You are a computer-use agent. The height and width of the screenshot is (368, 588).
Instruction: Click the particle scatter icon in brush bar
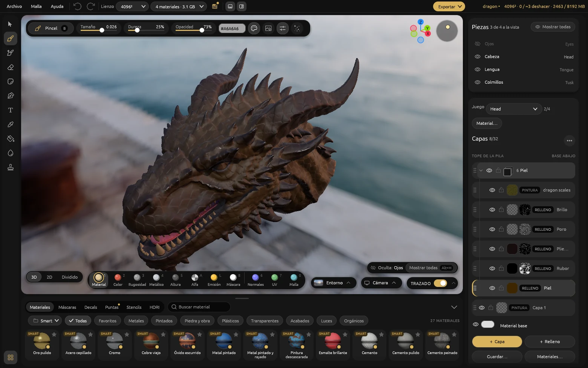coord(297,28)
